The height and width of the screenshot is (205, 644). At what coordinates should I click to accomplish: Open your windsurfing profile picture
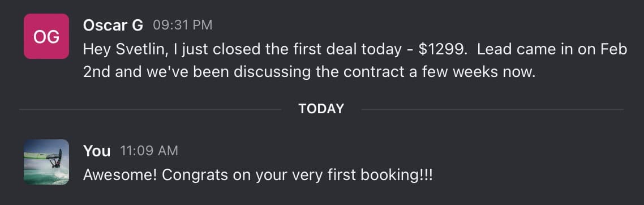[46, 161]
